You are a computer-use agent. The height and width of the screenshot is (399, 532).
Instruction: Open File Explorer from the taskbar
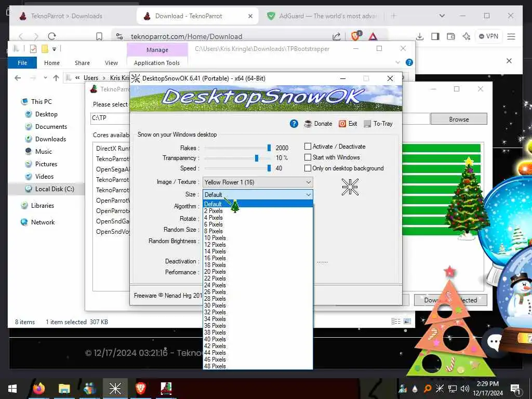pyautogui.click(x=64, y=389)
